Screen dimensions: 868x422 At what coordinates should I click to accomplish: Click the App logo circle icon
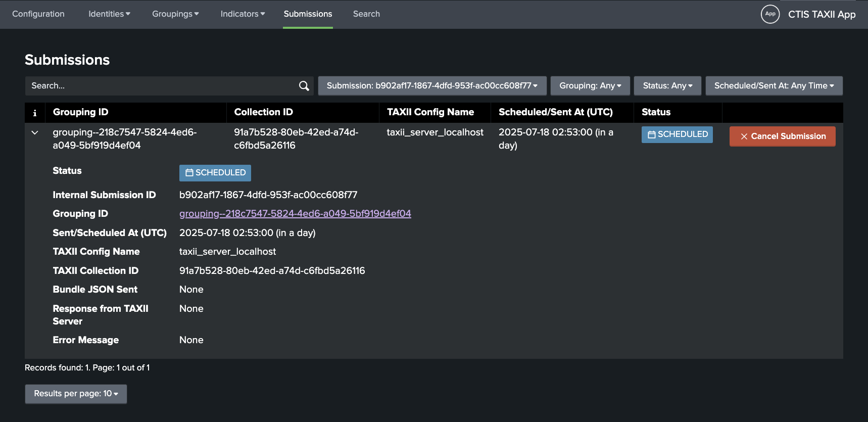pos(770,14)
